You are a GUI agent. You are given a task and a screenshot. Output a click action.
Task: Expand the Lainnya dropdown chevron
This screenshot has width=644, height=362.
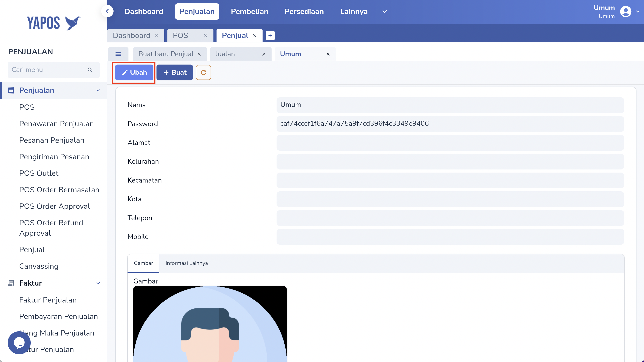coord(385,12)
